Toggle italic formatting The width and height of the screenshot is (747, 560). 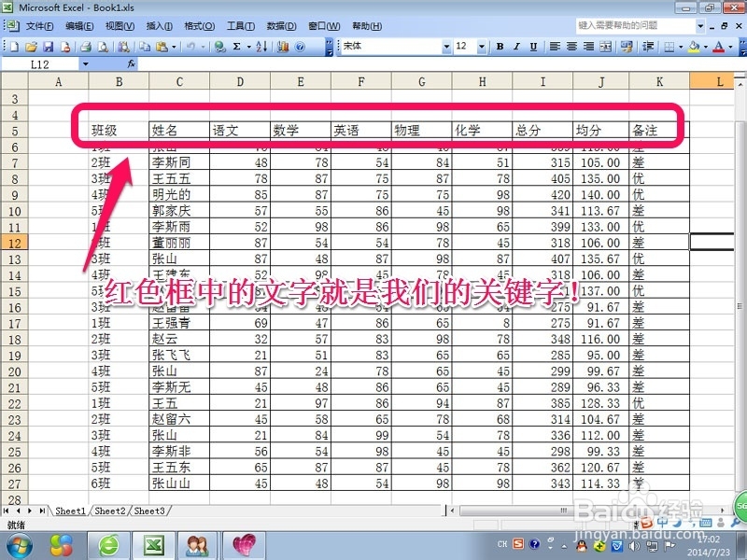pos(515,47)
